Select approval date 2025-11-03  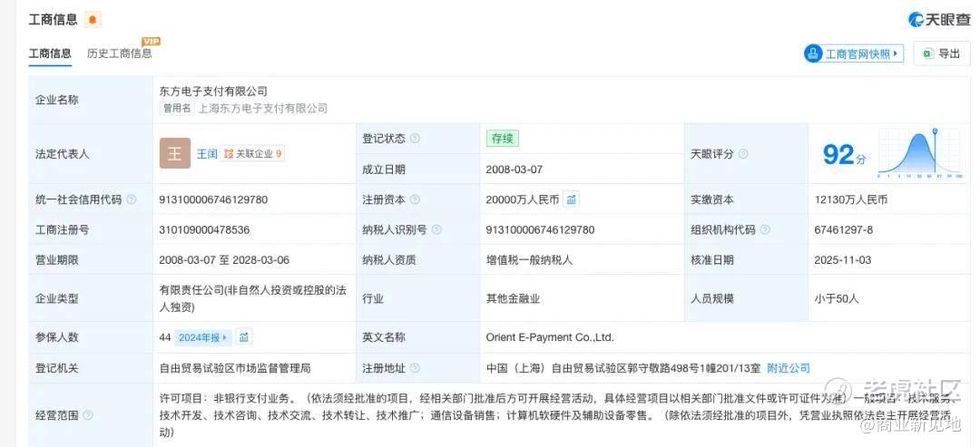tap(842, 259)
